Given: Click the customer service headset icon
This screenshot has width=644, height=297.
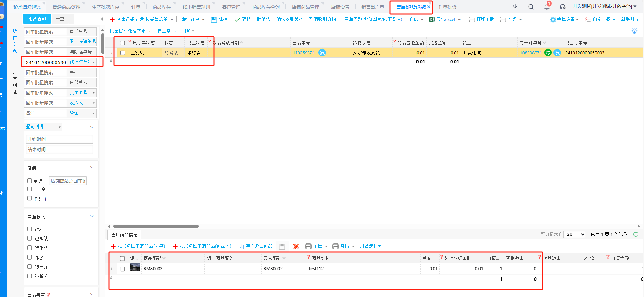Looking at the screenshot, I should (563, 7).
